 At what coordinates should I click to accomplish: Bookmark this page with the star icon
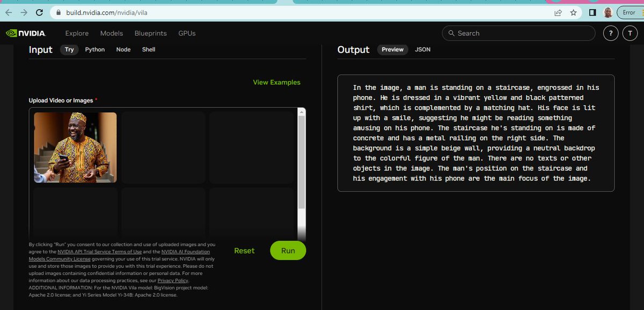pos(573,12)
